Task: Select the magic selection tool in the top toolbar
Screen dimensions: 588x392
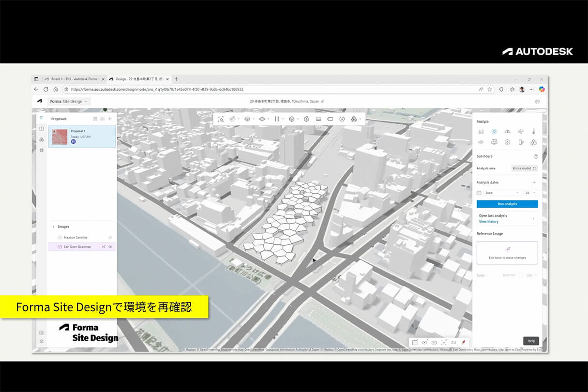Action: (x=221, y=119)
